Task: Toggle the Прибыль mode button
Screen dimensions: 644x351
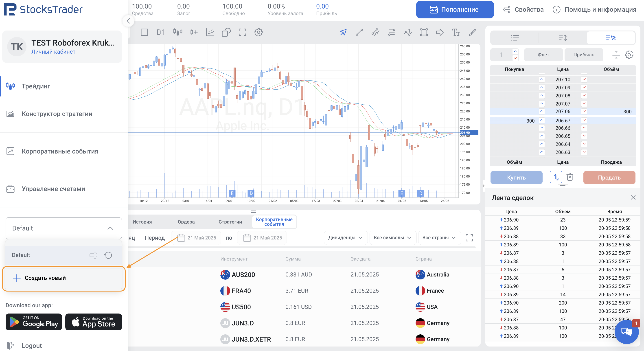Action: pos(584,55)
